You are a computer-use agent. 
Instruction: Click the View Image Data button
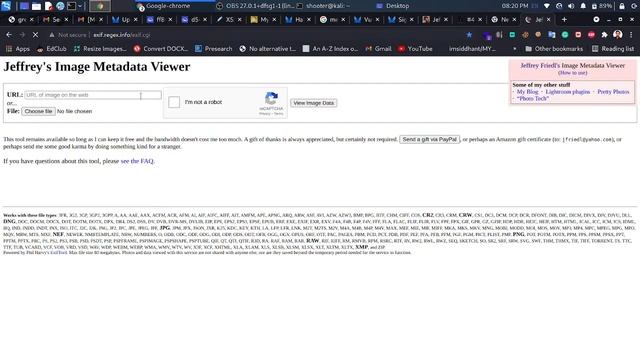313,103
